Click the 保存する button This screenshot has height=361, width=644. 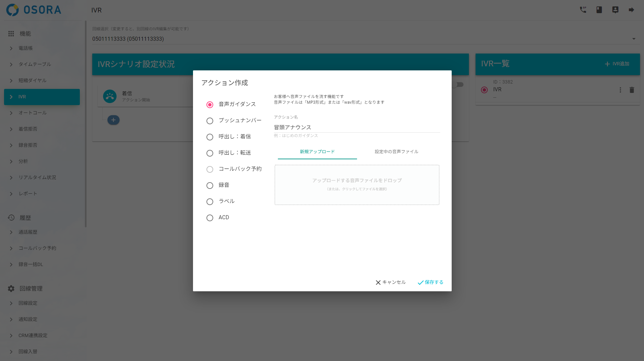pos(430,282)
